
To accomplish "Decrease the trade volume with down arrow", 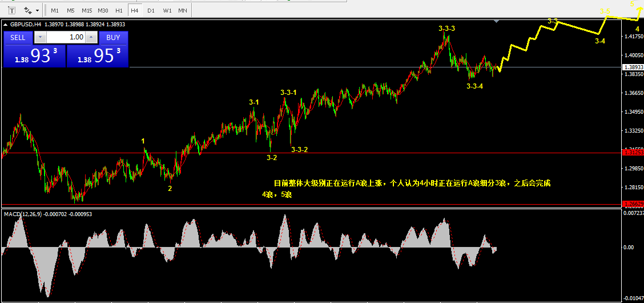I will pos(40,37).
